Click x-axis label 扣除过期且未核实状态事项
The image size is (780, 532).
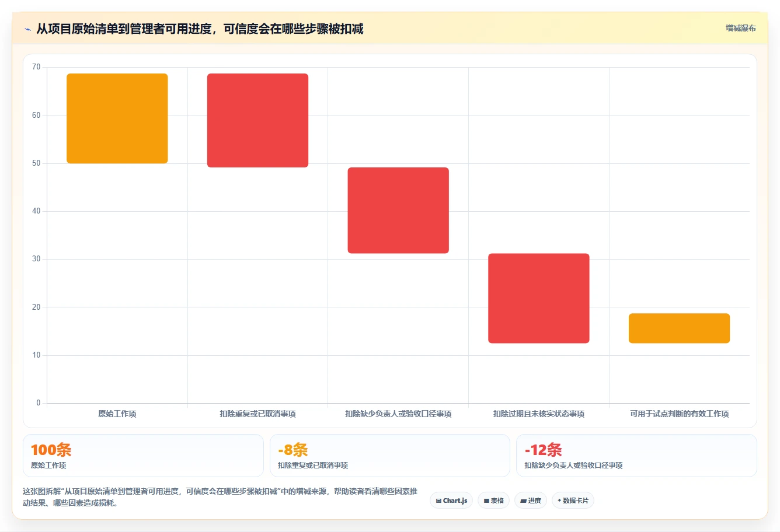(x=539, y=414)
